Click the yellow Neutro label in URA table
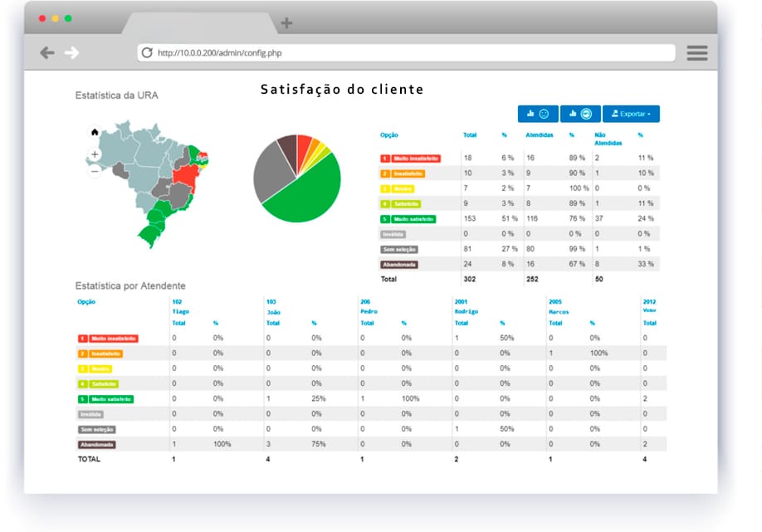This screenshot has width=762, height=532. pos(397,188)
